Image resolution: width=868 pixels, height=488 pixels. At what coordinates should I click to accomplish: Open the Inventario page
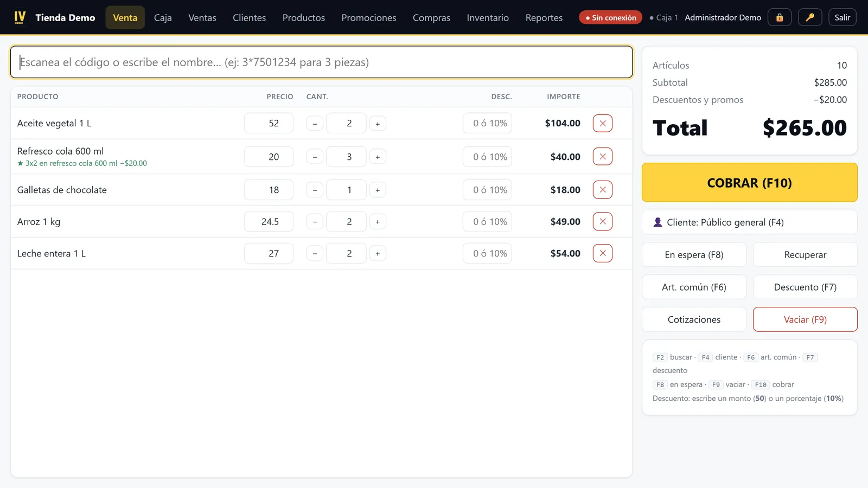pyautogui.click(x=488, y=17)
